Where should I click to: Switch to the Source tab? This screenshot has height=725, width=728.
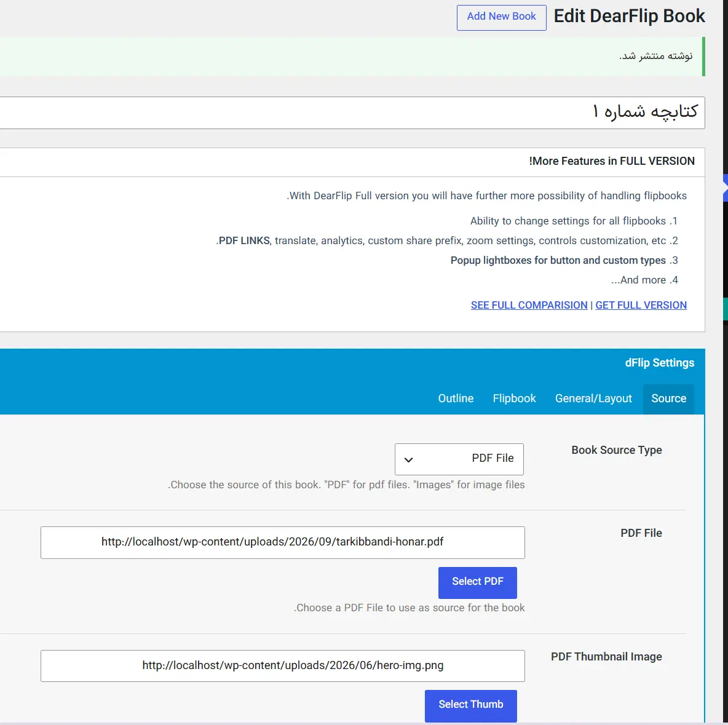tap(668, 398)
